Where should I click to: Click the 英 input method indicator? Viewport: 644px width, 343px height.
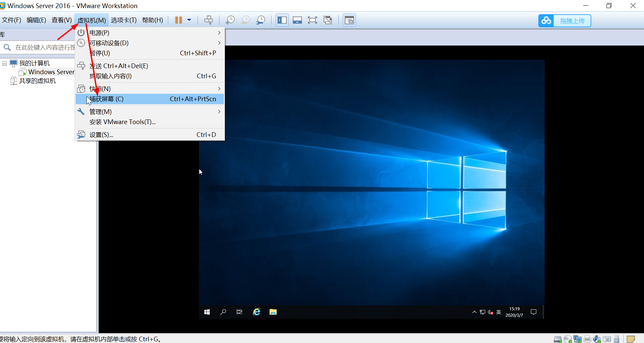(499, 312)
